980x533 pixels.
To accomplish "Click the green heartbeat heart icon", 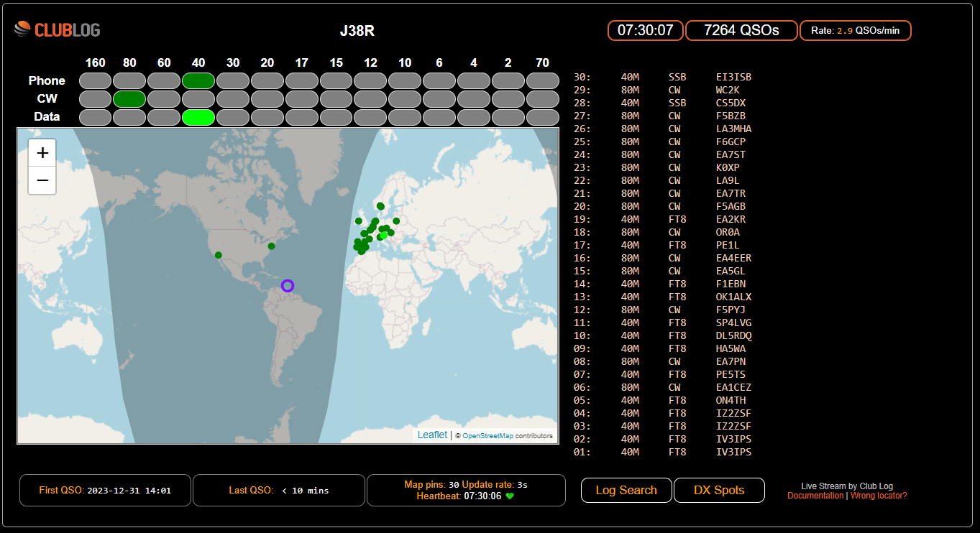I will point(510,496).
